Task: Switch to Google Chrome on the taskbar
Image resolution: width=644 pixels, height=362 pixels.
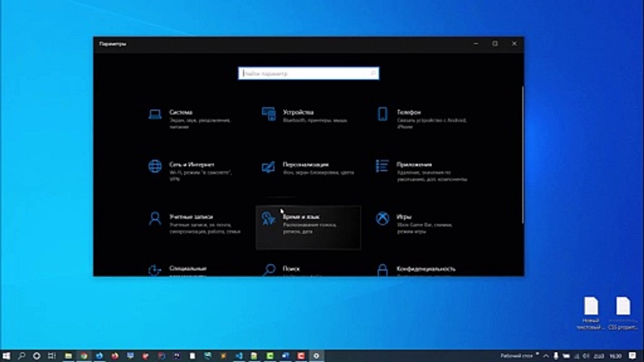Action: click(84, 356)
